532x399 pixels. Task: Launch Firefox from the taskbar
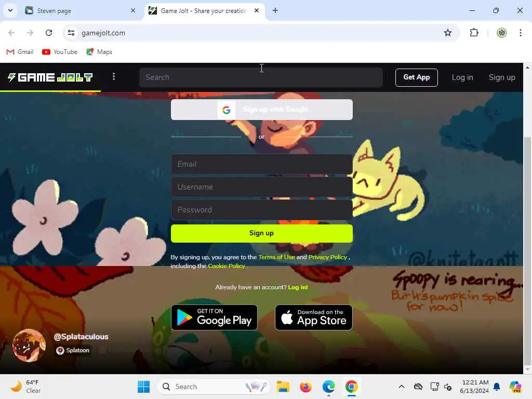305,387
